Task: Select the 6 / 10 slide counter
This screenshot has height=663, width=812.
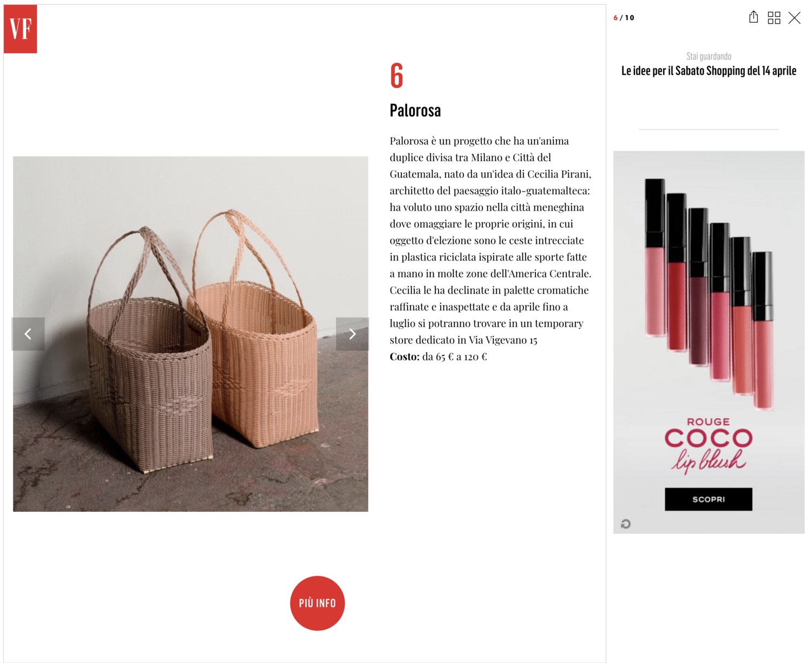Action: pos(624,18)
